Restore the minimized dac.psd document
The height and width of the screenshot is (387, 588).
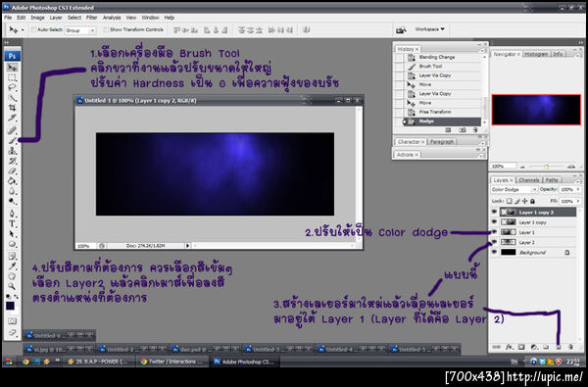[x=205, y=349]
